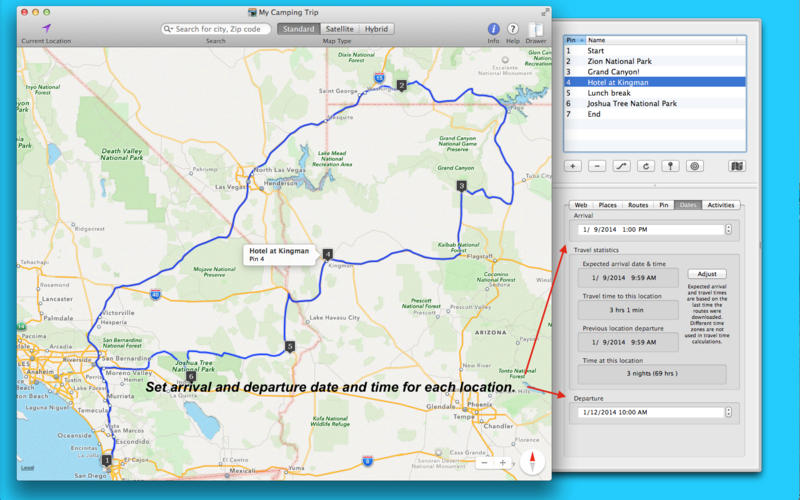Screen dimensions: 800x500
Task: Open the Activities tab
Action: 720,205
